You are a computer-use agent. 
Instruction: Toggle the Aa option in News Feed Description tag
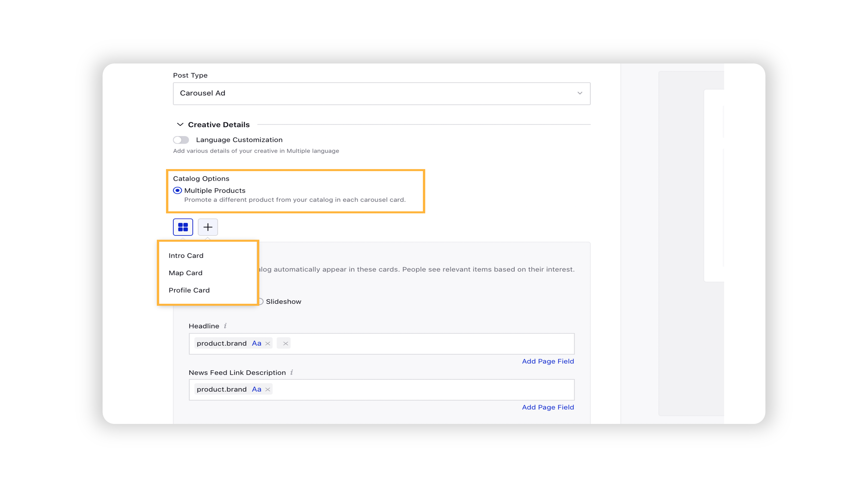point(256,389)
